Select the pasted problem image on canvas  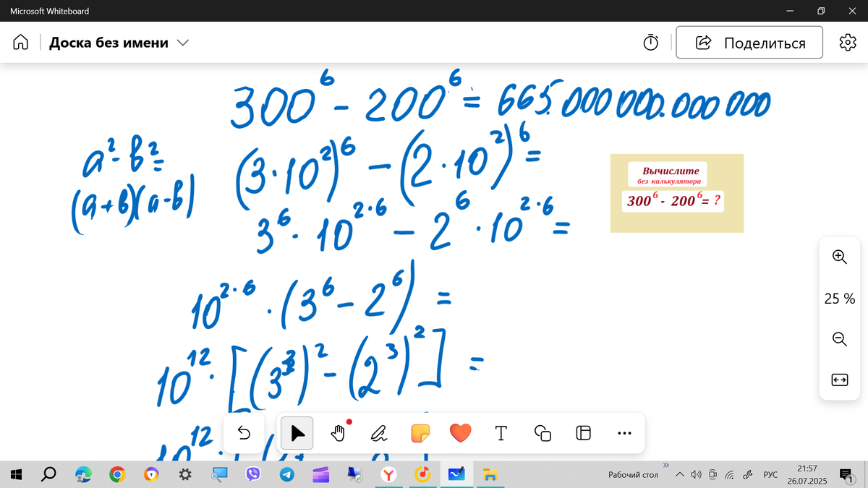click(676, 192)
